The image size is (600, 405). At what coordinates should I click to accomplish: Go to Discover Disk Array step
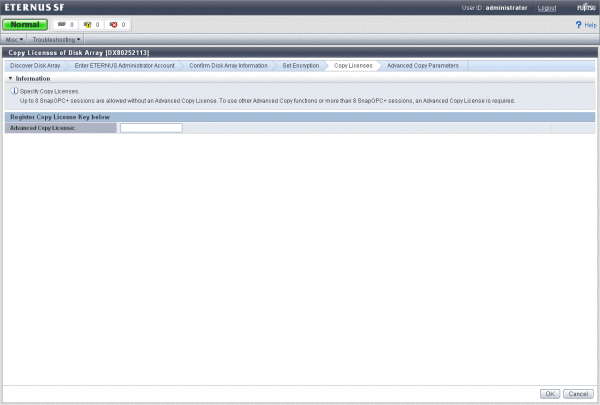(35, 65)
